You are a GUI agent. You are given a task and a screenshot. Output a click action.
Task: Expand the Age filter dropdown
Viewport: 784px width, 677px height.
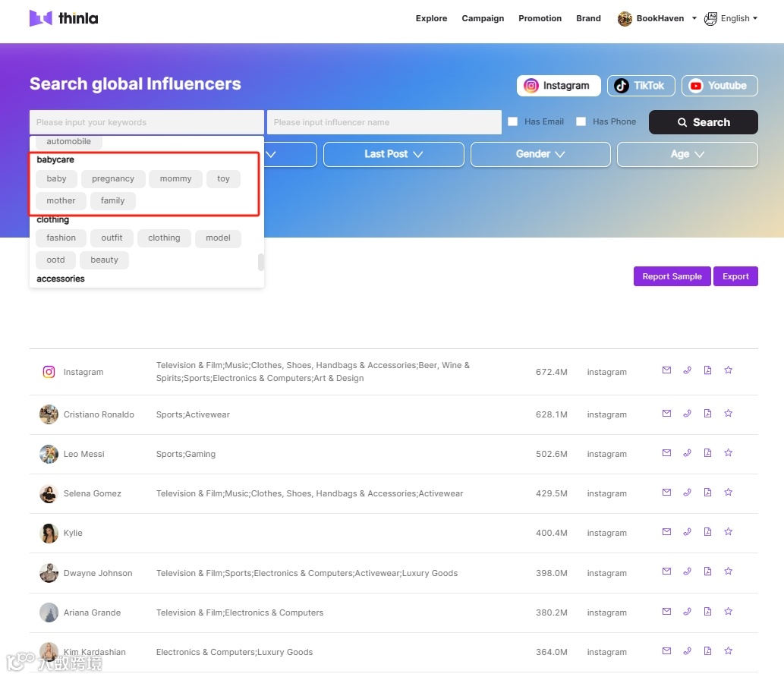click(x=688, y=155)
